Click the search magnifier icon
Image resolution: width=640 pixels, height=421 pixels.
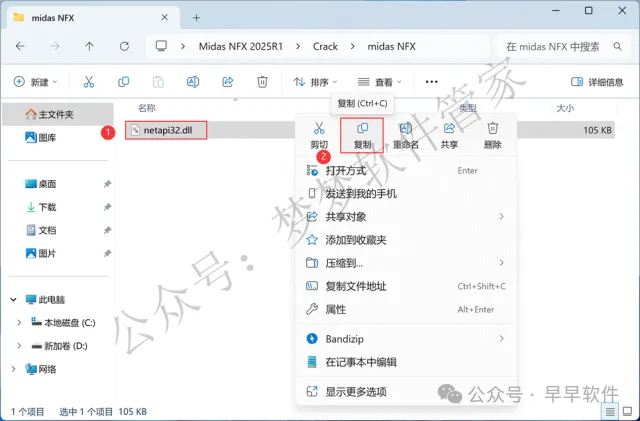pyautogui.click(x=617, y=47)
